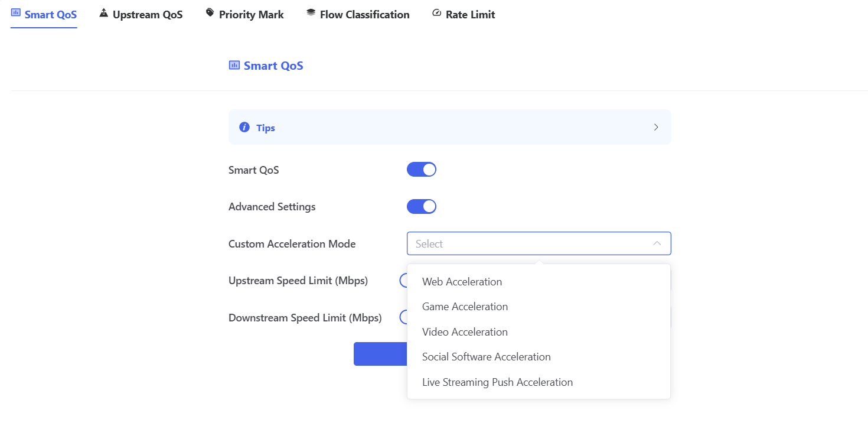The height and width of the screenshot is (426, 868).
Task: Click the Rate Limit gauge icon
Action: [x=437, y=13]
